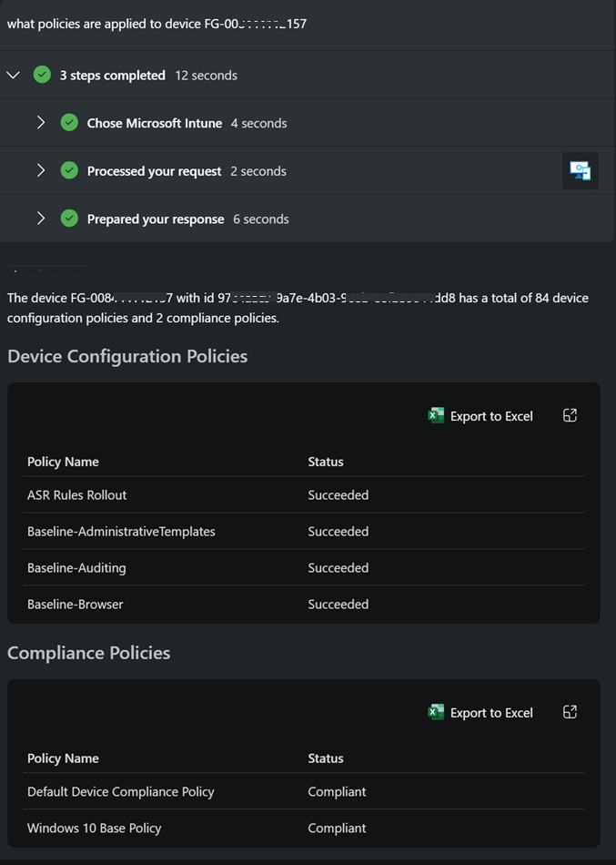The height and width of the screenshot is (865, 616).
Task: Click the Compliance Policies heading
Action: [89, 653]
